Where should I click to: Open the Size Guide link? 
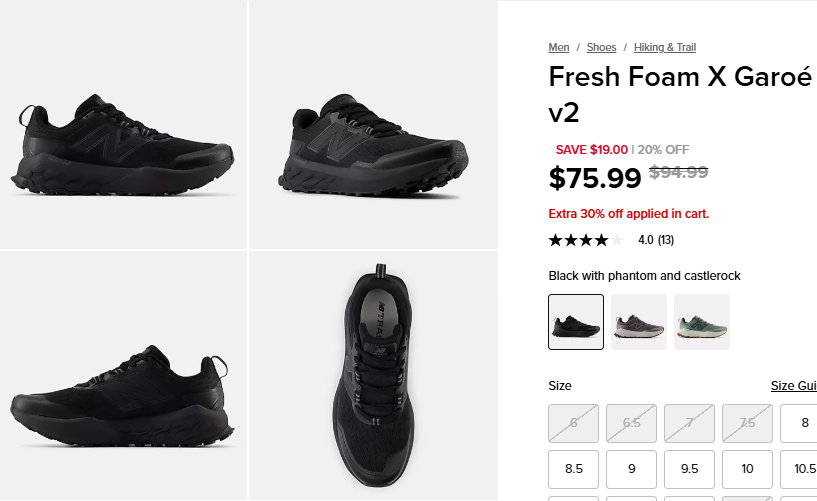pos(793,386)
